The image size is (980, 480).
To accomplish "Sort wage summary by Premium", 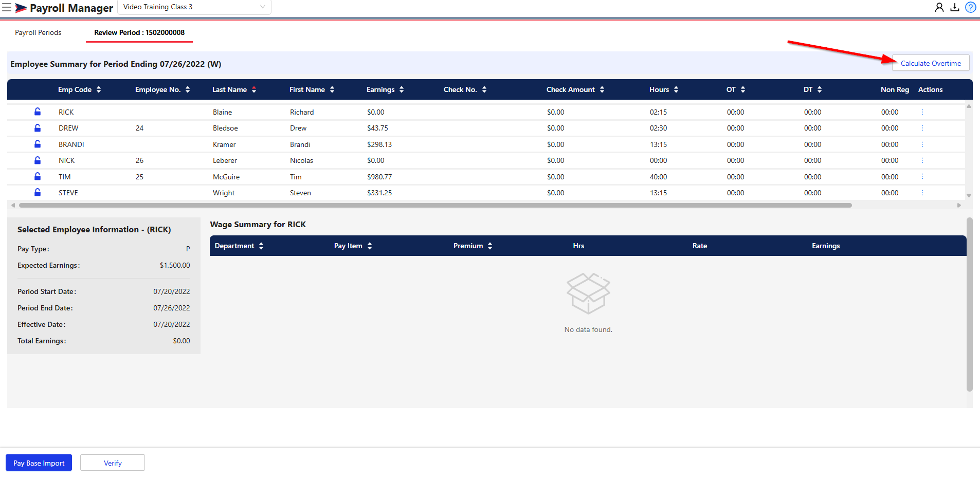I will point(490,246).
